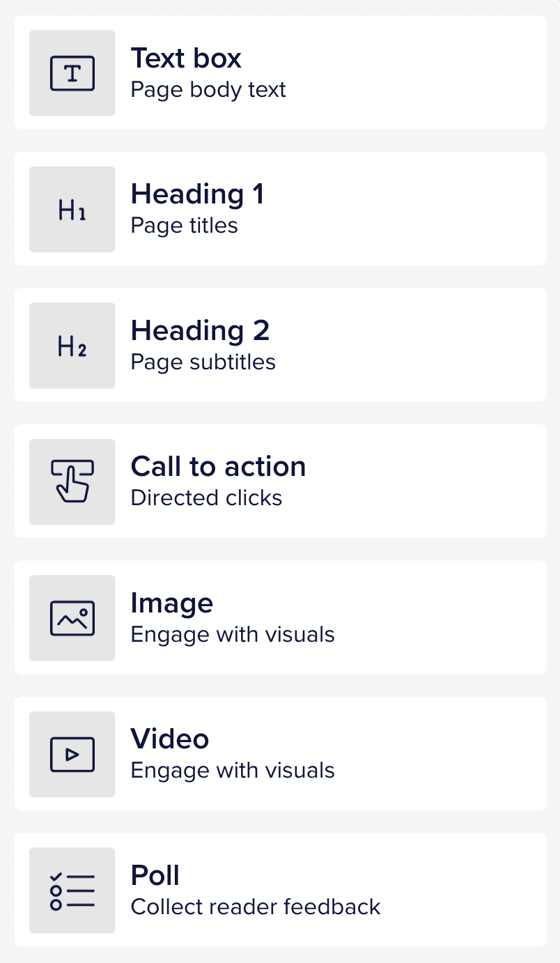The width and height of the screenshot is (560, 963).
Task: Select the Poll block label
Action: pyautogui.click(x=155, y=875)
